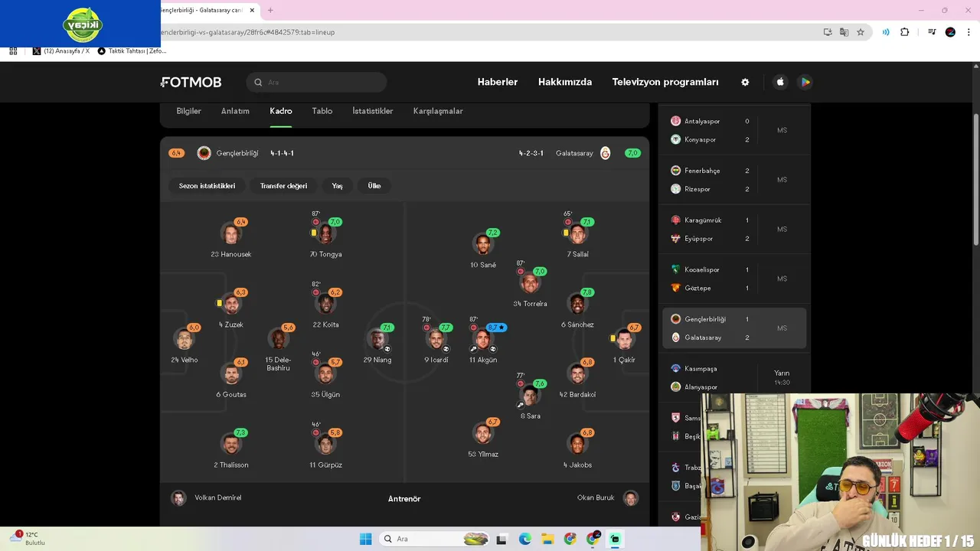Open Sané's player portrait
This screenshot has height=551, width=980.
point(482,244)
